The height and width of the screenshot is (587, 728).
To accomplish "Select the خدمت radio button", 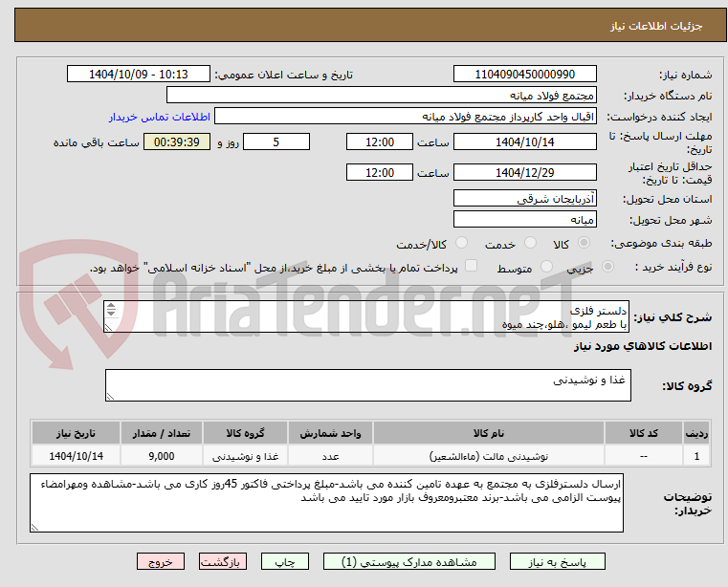I will point(530,243).
